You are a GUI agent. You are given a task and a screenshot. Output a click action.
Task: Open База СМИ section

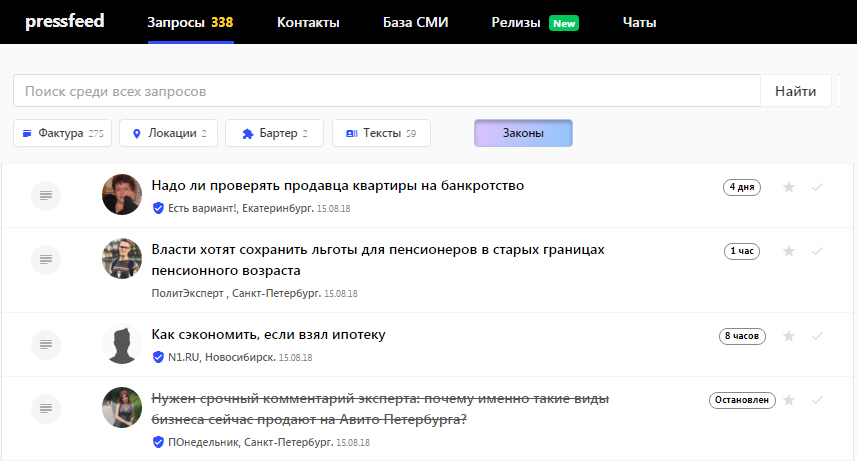[x=415, y=22]
